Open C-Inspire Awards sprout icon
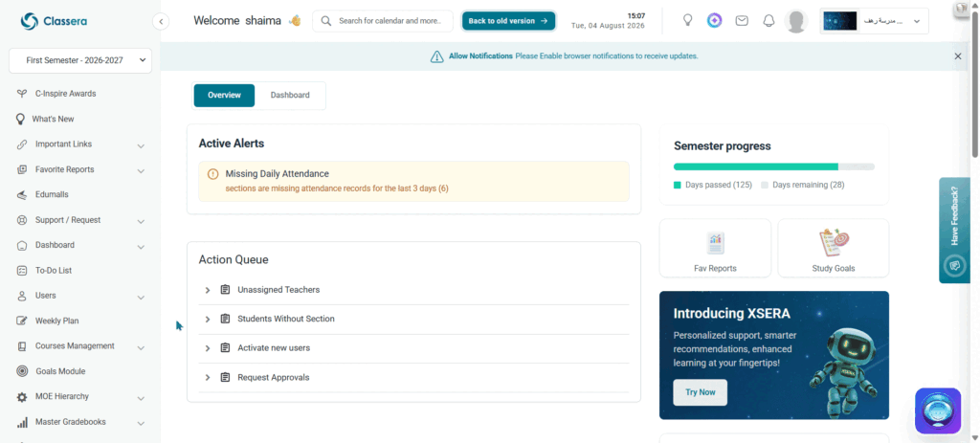The height and width of the screenshot is (443, 980). pyautogui.click(x=22, y=94)
